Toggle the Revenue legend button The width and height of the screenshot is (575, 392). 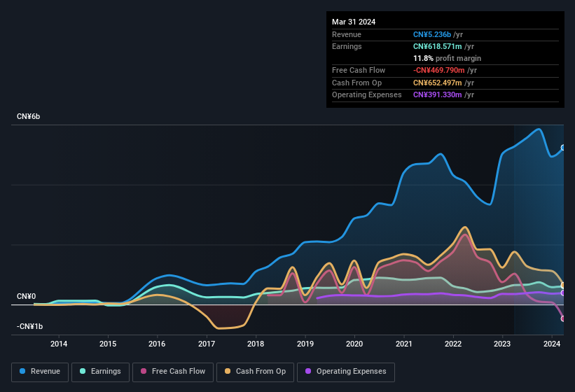40,372
